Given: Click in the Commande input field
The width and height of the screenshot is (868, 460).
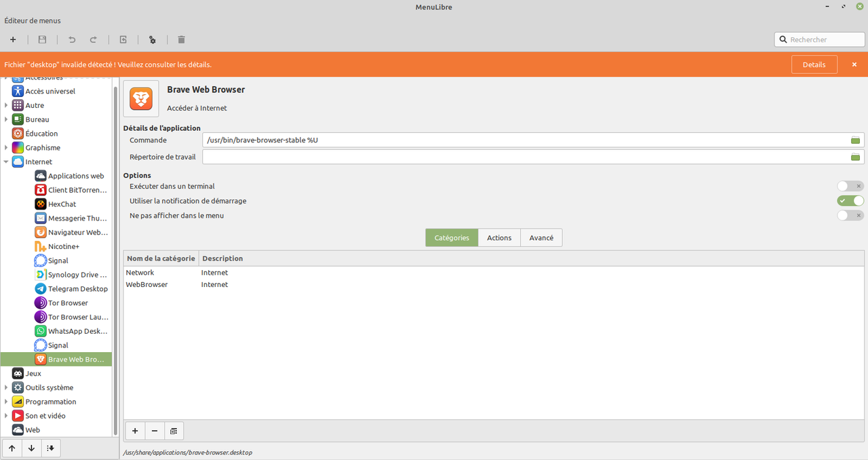Looking at the screenshot, I should coord(533,140).
